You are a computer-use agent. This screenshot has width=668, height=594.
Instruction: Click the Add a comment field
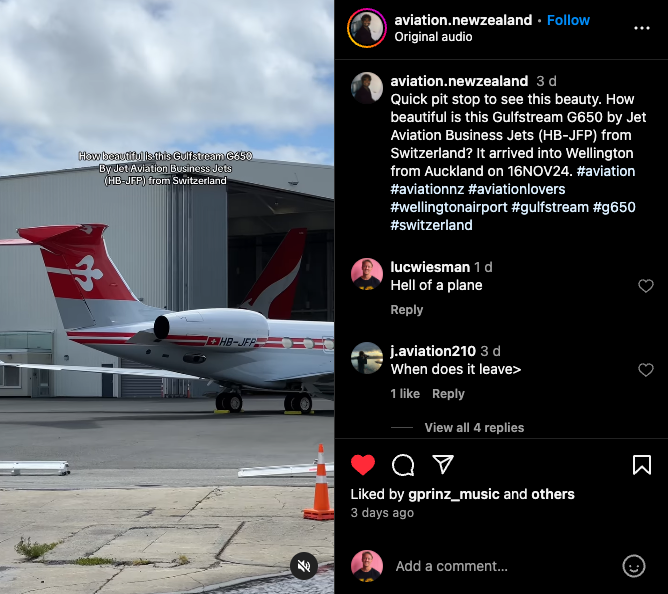click(452, 566)
